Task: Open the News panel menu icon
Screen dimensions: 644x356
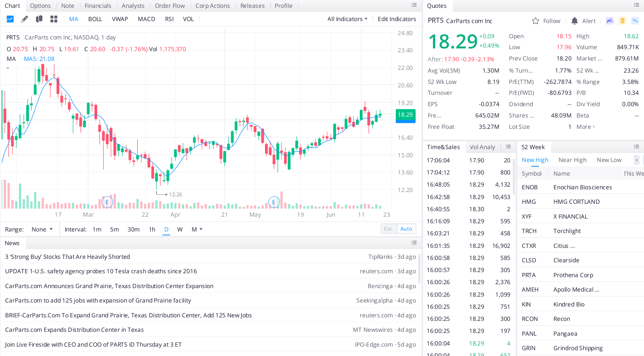Action: (x=414, y=243)
